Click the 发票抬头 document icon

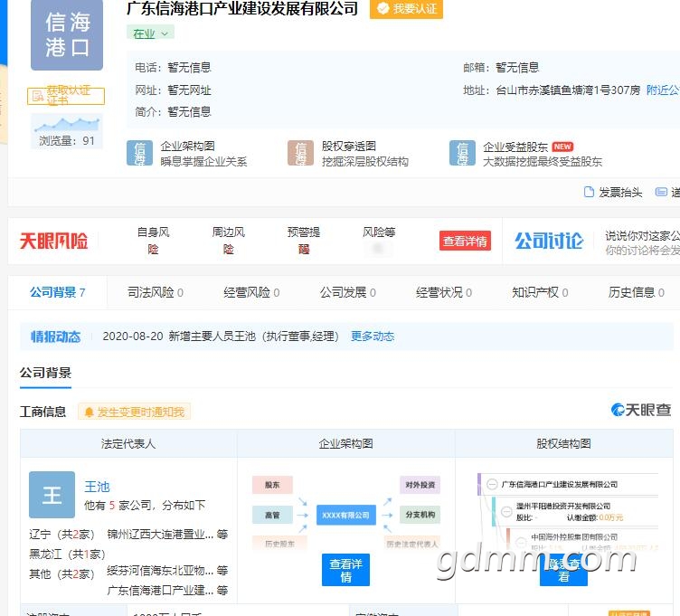click(x=589, y=192)
